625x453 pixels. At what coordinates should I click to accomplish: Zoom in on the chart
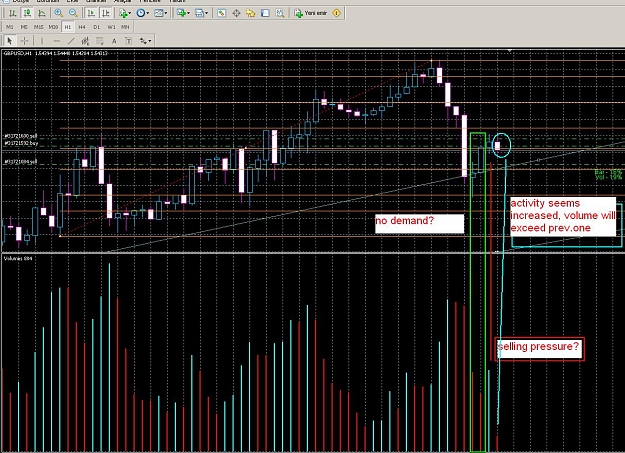tap(59, 13)
